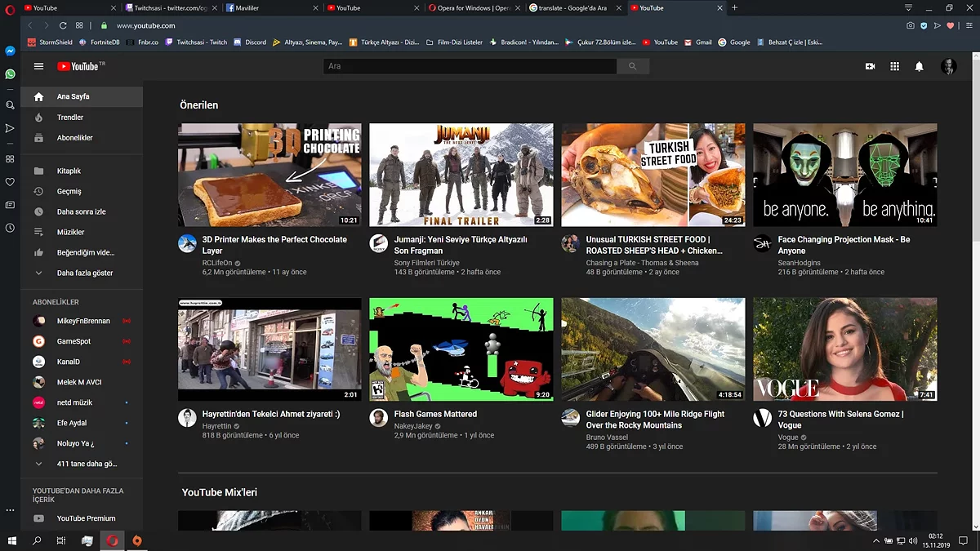This screenshot has height=551, width=980.
Task: Open the Gmail bookmark
Action: point(698,42)
